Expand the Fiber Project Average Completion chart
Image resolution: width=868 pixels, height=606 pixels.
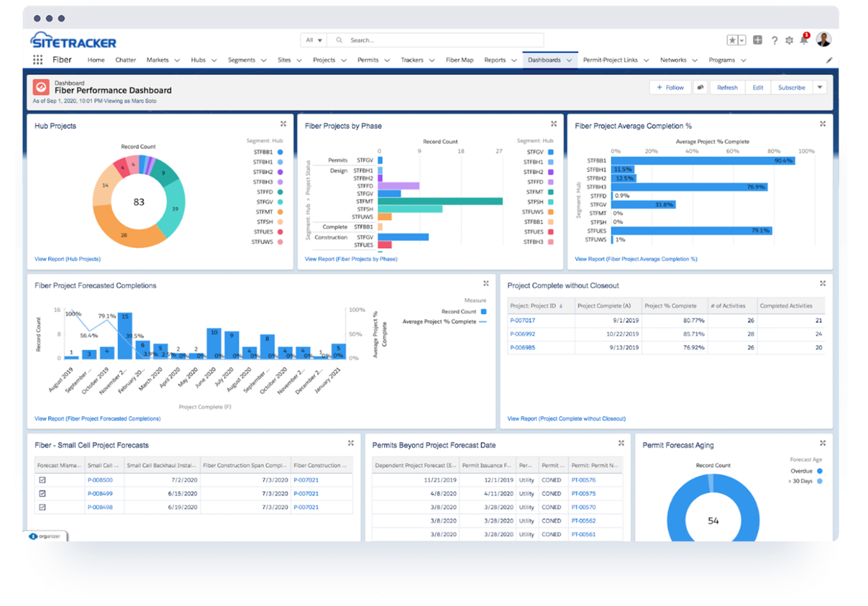(823, 124)
